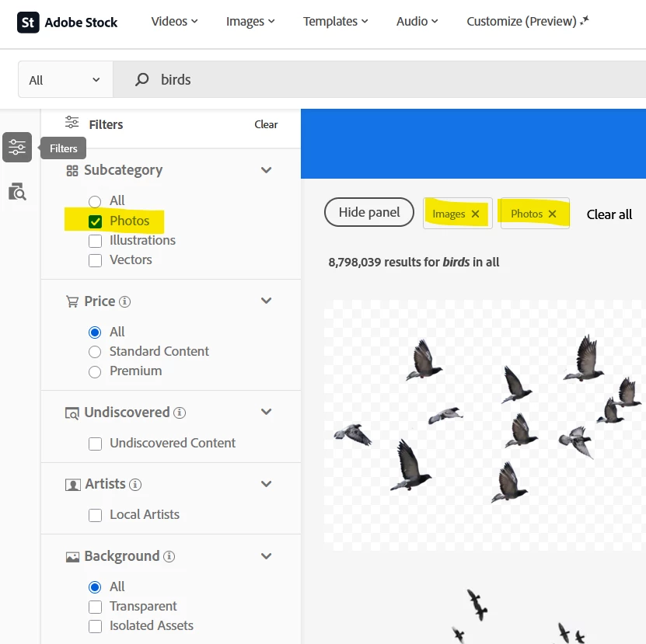The image size is (646, 644).
Task: Click the Artists portrait icon
Action: point(72,485)
